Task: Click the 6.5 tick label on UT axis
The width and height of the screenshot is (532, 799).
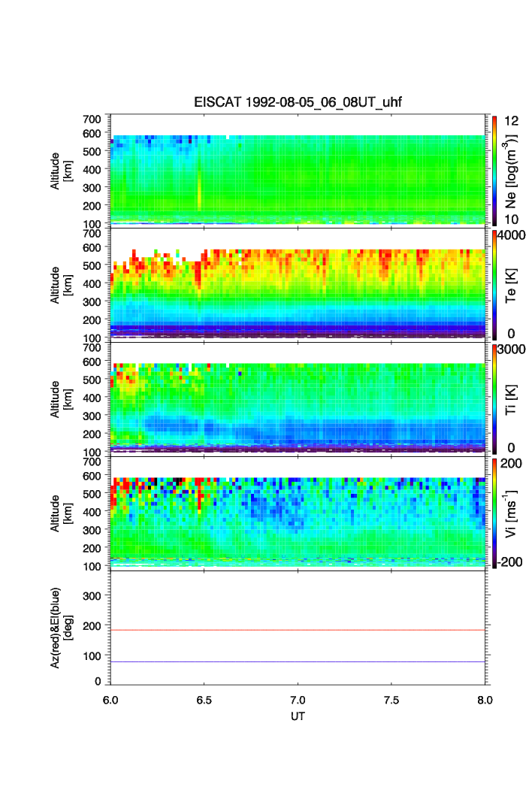Action: (204, 700)
